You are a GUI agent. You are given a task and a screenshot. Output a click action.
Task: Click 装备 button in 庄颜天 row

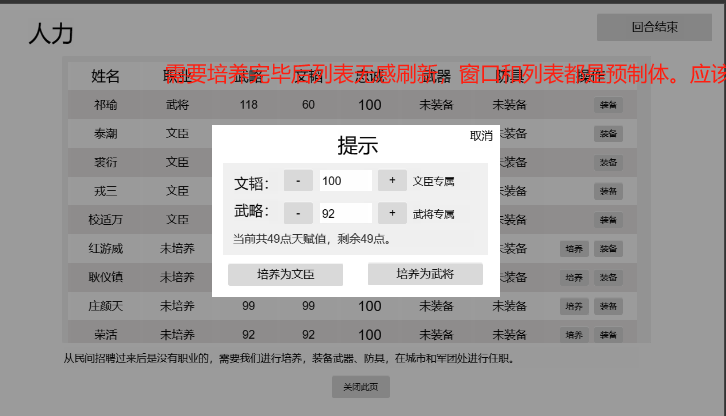pyautogui.click(x=608, y=306)
